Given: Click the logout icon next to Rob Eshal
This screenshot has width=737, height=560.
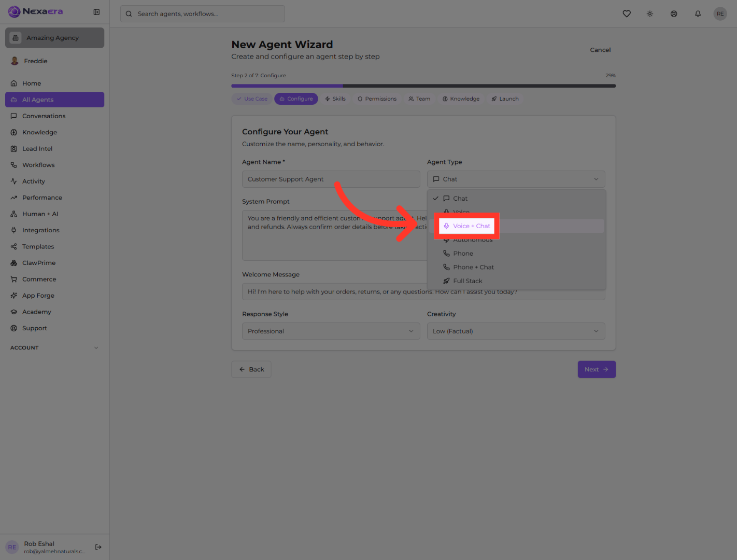Looking at the screenshot, I should pos(98,547).
